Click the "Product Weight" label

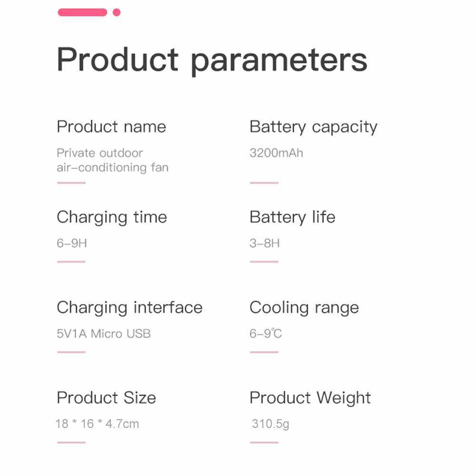(x=310, y=397)
